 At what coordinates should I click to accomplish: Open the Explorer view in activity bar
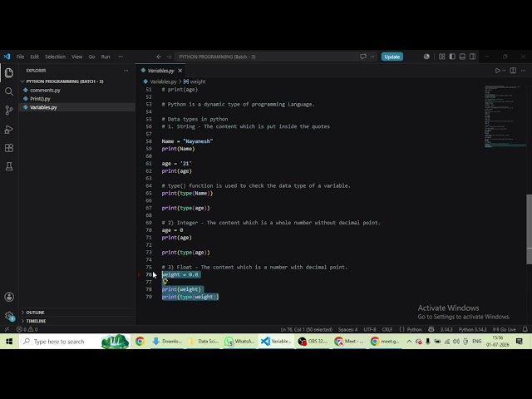point(9,72)
